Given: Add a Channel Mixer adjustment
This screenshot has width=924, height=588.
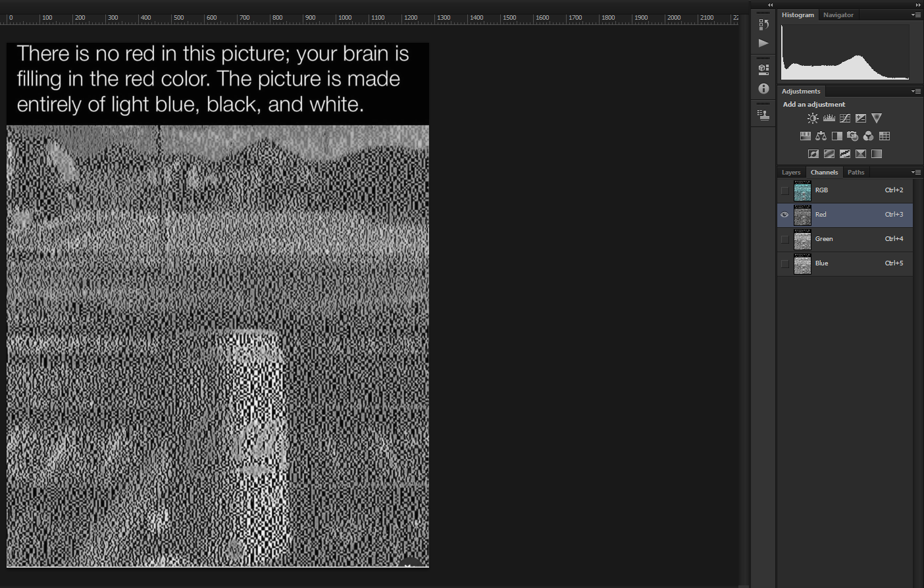Looking at the screenshot, I should click(868, 136).
